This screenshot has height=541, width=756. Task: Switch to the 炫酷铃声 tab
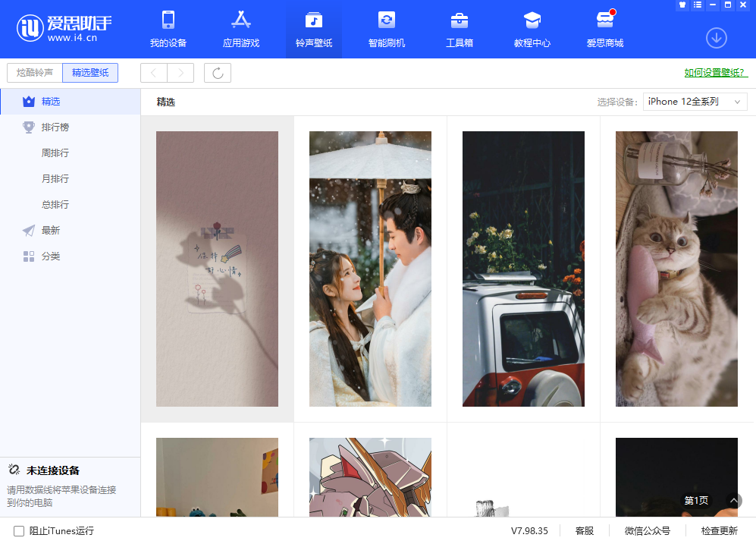[35, 73]
